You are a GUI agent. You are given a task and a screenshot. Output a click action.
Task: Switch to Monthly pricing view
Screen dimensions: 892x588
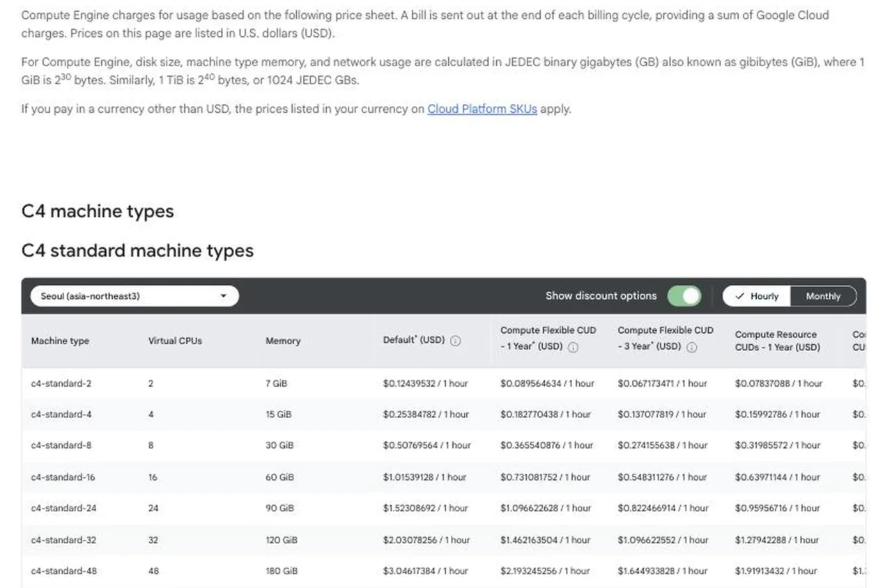[823, 296]
